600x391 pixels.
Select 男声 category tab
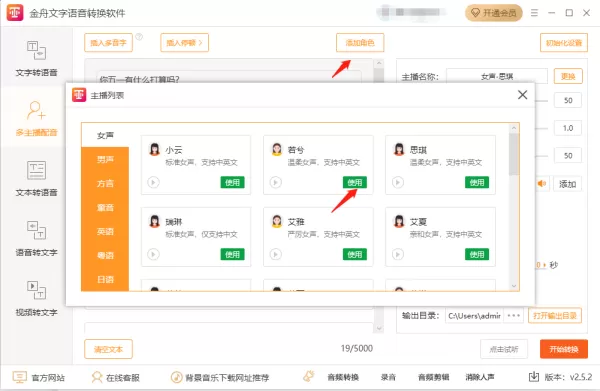tap(105, 159)
